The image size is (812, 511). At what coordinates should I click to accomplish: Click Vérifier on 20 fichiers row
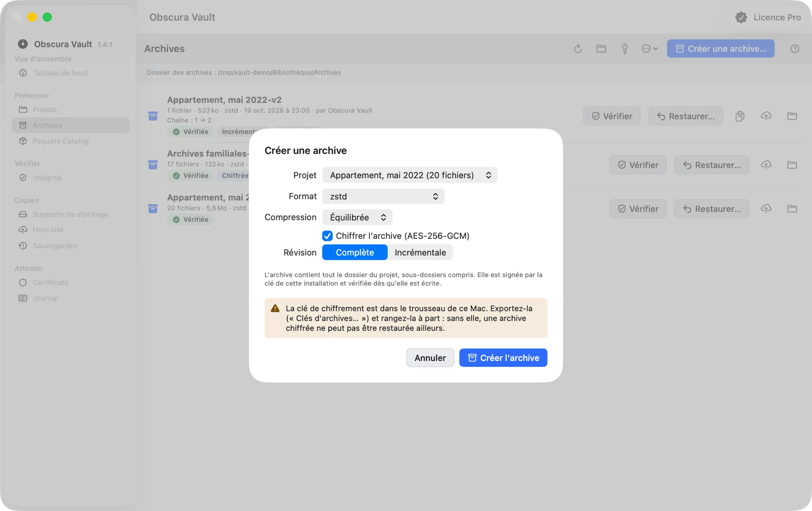(638, 209)
